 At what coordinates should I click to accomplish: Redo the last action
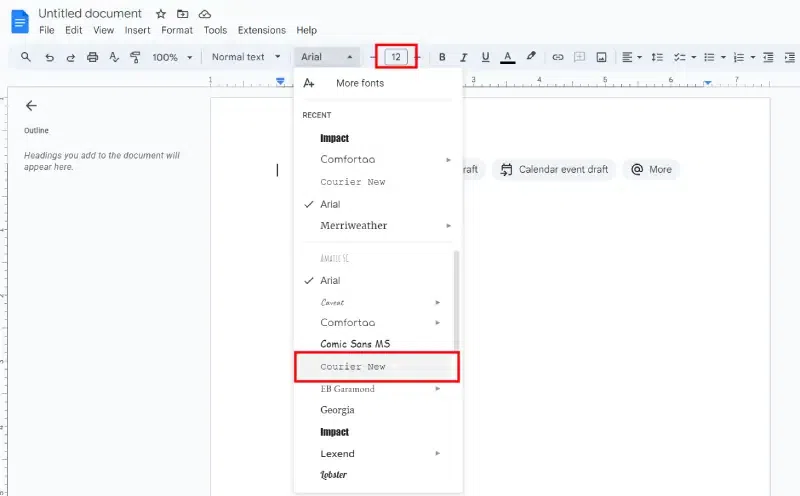(70, 57)
